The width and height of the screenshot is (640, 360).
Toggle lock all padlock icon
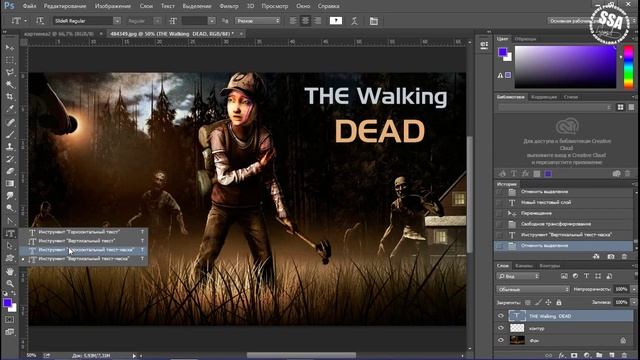click(559, 302)
